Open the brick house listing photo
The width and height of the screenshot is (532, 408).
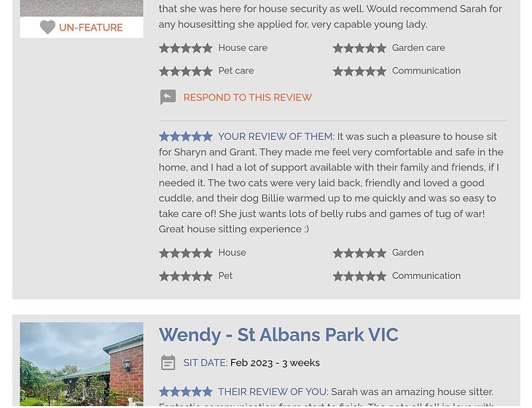tap(82, 364)
